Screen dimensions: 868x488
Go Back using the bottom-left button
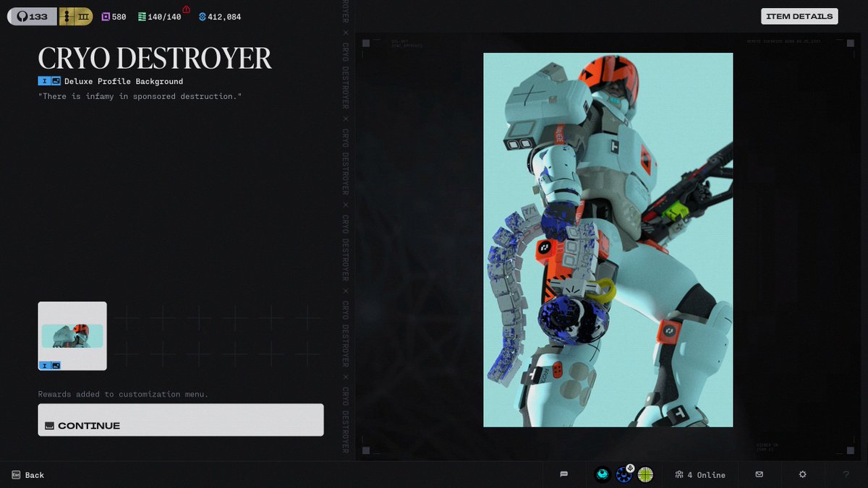pyautogui.click(x=28, y=475)
